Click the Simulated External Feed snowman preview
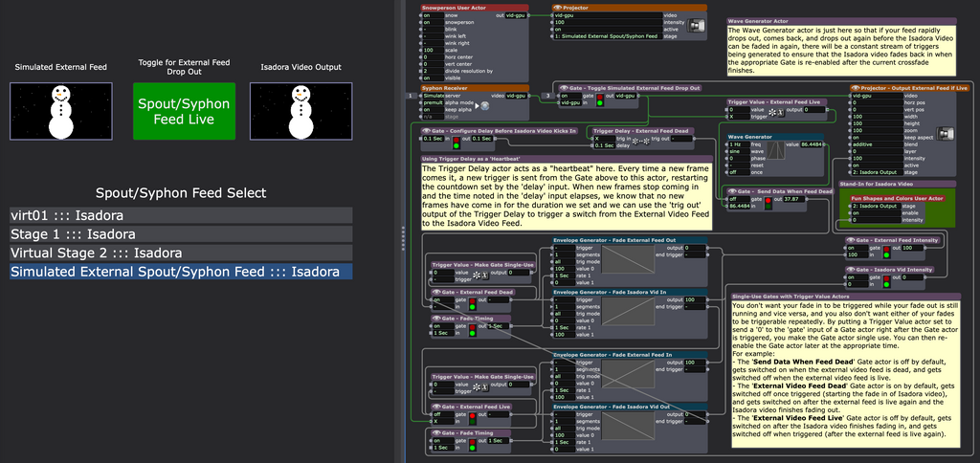Image resolution: width=980 pixels, height=463 pixels. [x=61, y=111]
